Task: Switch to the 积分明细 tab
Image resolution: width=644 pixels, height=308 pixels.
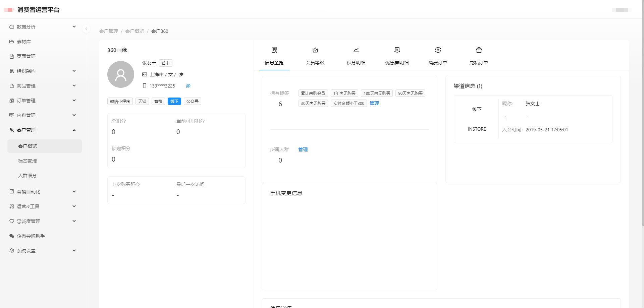Action: [356, 56]
